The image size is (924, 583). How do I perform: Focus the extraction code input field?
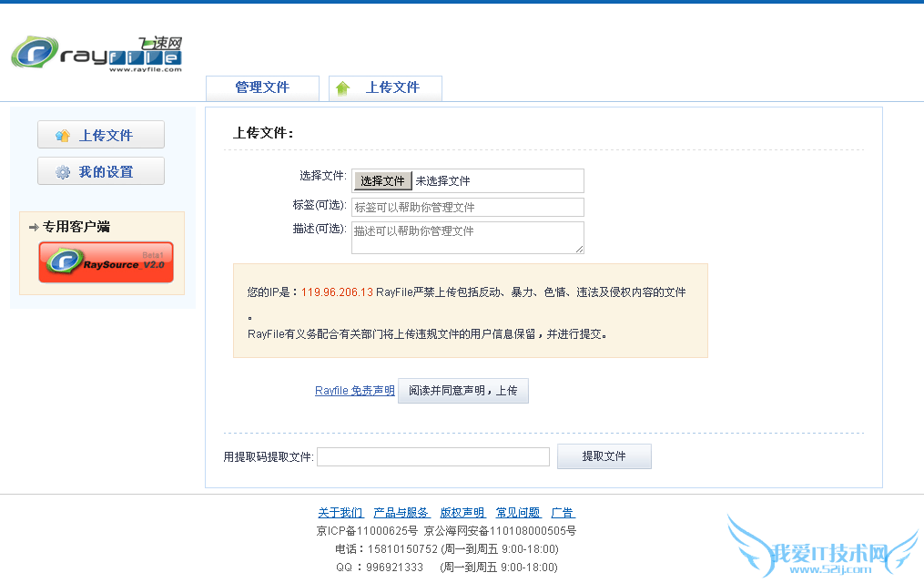pos(433,457)
